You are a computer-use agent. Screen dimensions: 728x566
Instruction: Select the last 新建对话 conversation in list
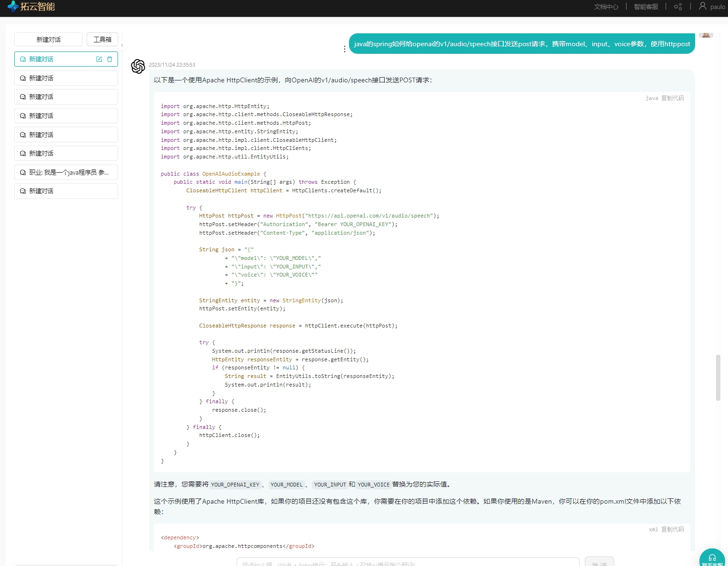(66, 191)
